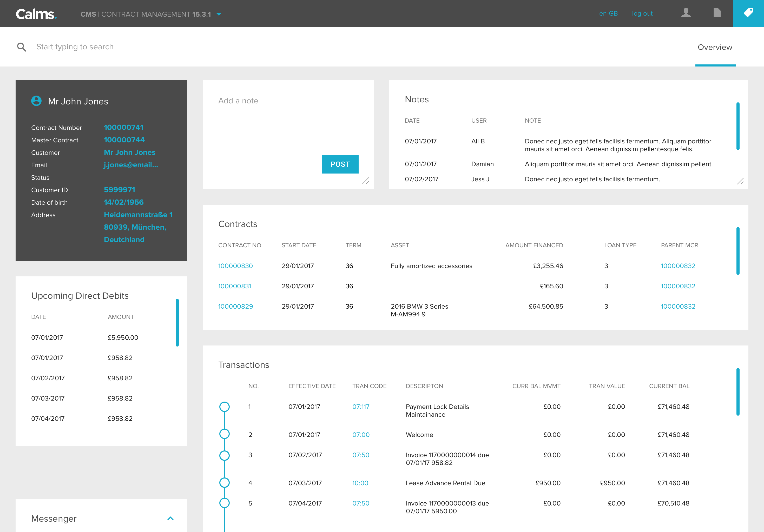Click the Calms logo
764x532 pixels.
[36, 14]
